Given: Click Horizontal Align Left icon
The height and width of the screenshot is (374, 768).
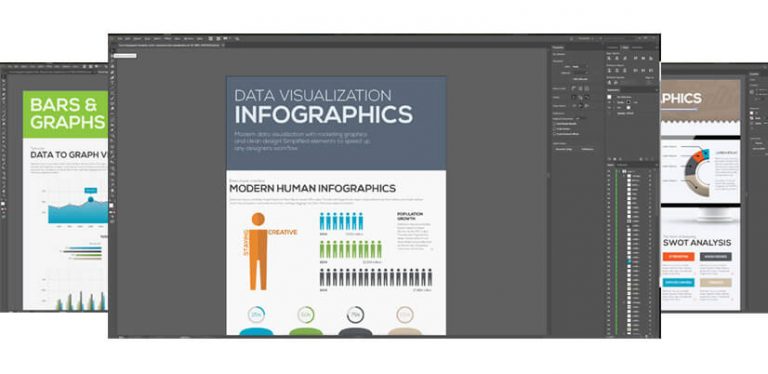Looking at the screenshot, I should [x=609, y=58].
